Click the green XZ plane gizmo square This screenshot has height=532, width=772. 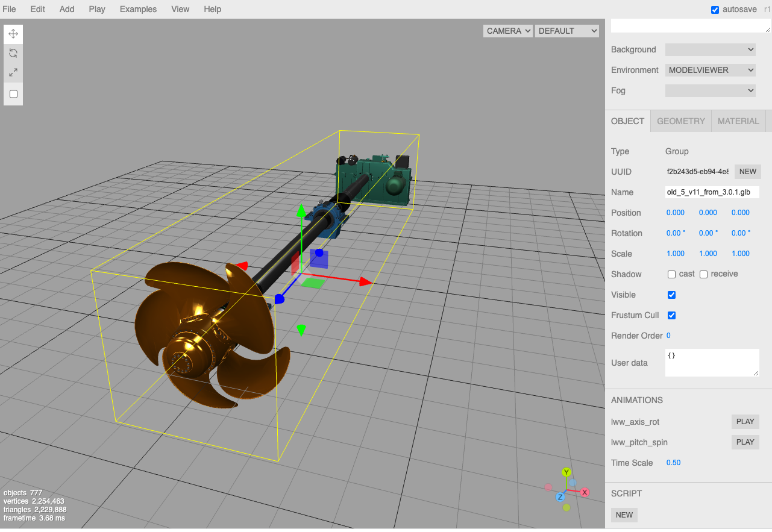pos(312,283)
